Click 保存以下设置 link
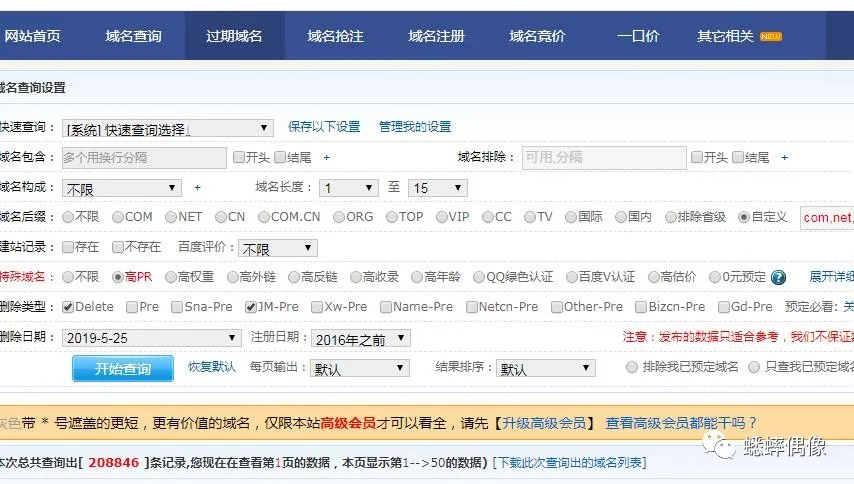Viewport: 854px width, 484px height. pos(324,127)
